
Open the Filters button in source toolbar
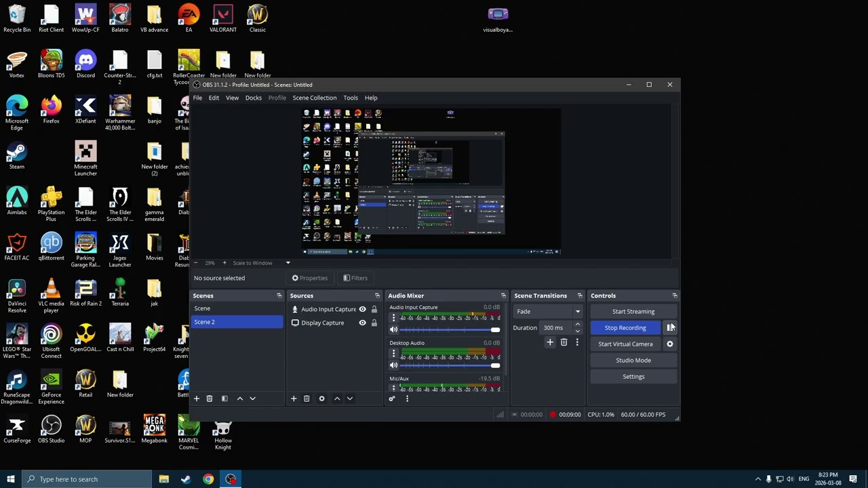tap(355, 278)
